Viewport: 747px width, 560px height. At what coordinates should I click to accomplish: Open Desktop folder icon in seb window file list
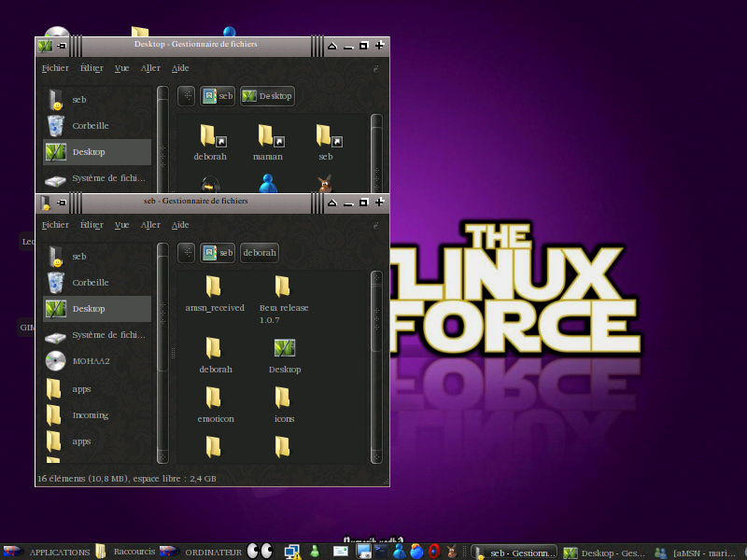(285, 356)
